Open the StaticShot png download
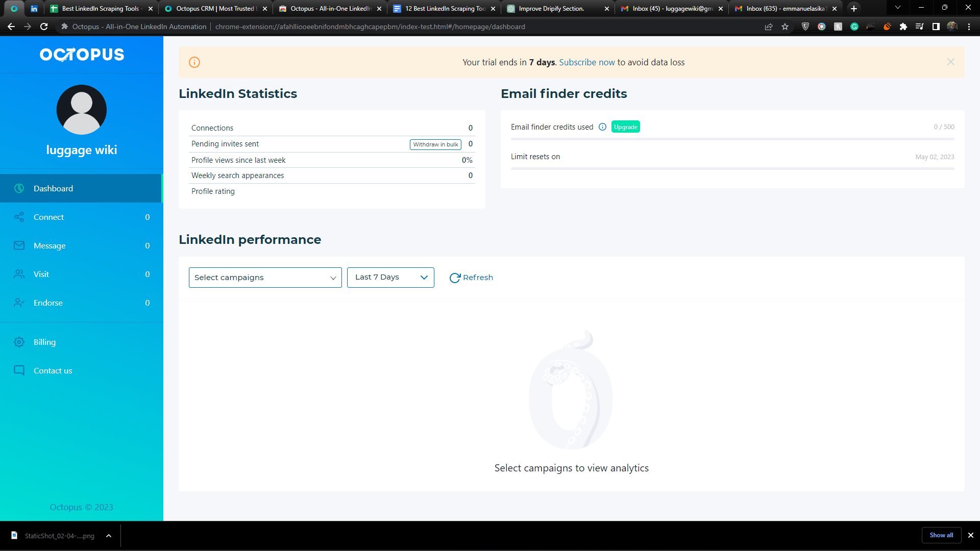This screenshot has height=551, width=980. point(54,536)
